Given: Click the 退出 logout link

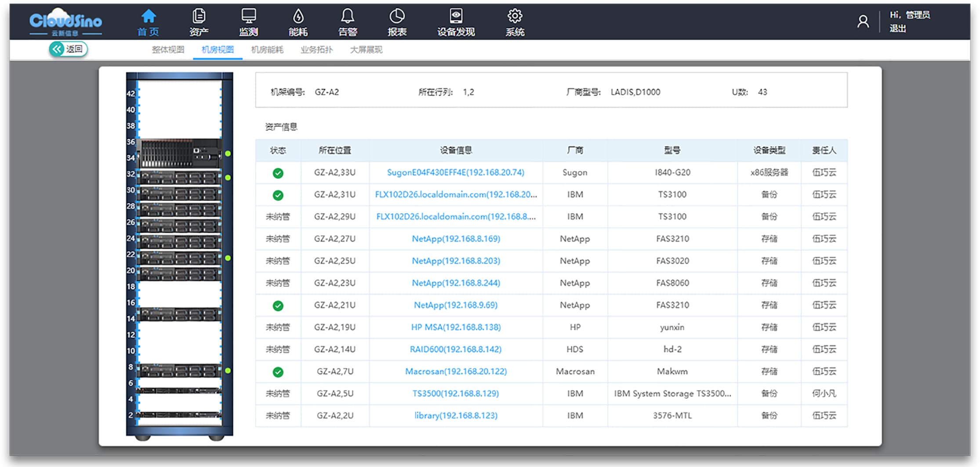Looking at the screenshot, I should [x=898, y=29].
